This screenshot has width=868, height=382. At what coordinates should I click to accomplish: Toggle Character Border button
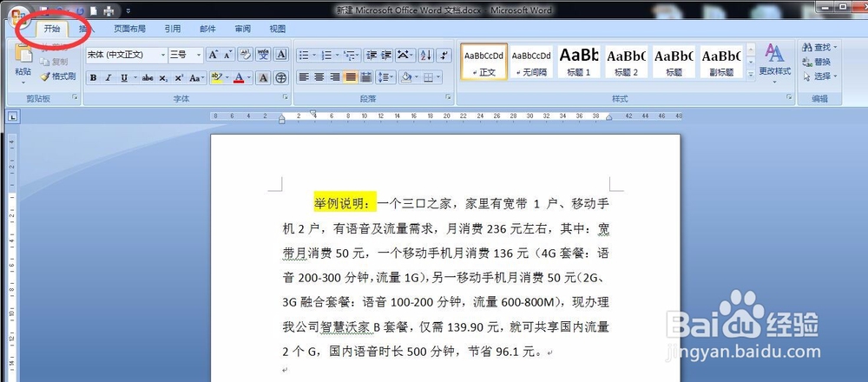click(281, 55)
